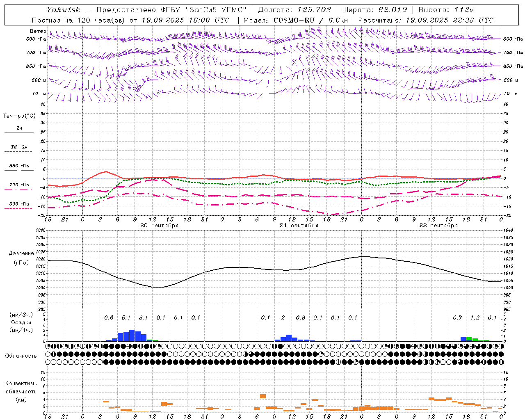
Task: Select the '0.9' precipitation amount value
Action: click(301, 317)
